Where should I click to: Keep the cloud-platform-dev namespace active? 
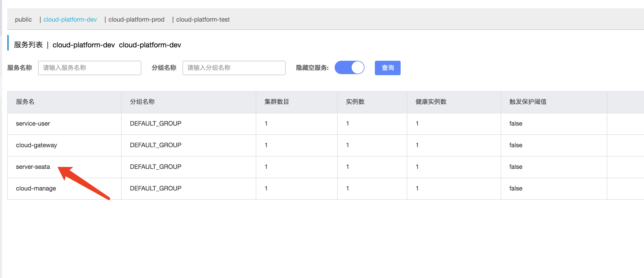coord(70,19)
